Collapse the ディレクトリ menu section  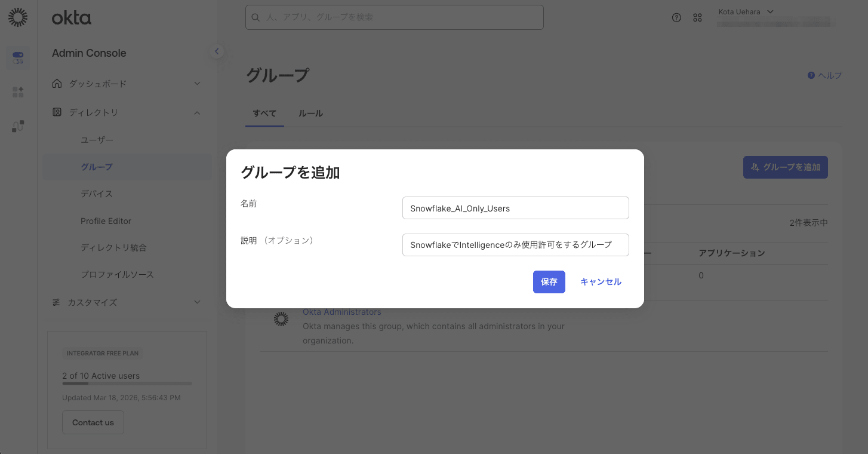pyautogui.click(x=197, y=112)
